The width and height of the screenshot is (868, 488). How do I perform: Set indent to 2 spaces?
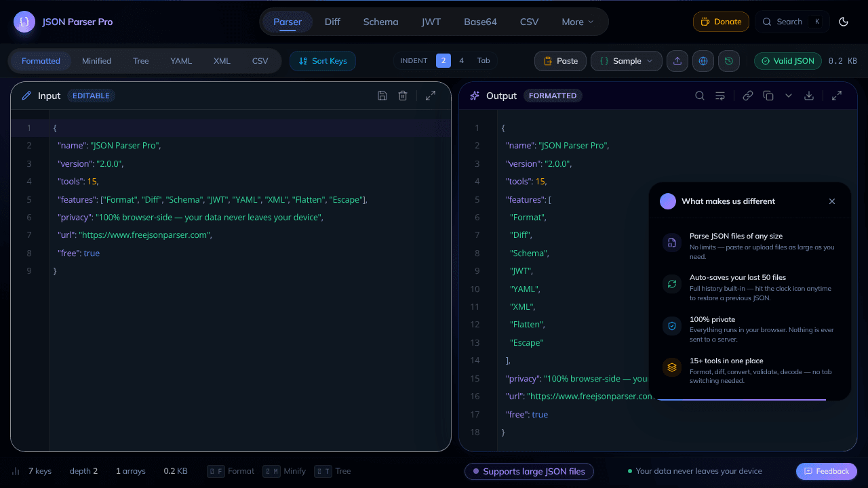click(443, 61)
